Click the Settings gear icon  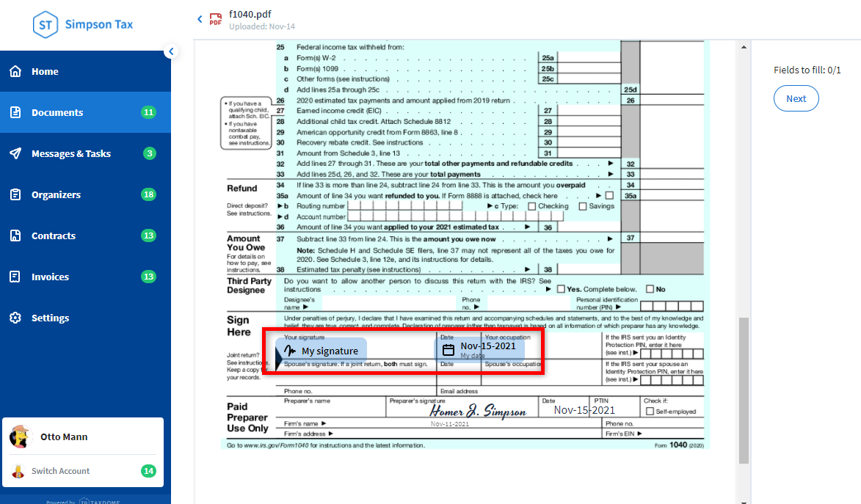(x=15, y=318)
